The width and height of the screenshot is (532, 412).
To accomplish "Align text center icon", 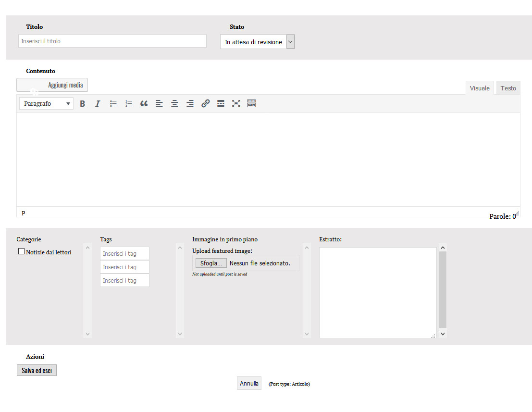I will (x=174, y=103).
